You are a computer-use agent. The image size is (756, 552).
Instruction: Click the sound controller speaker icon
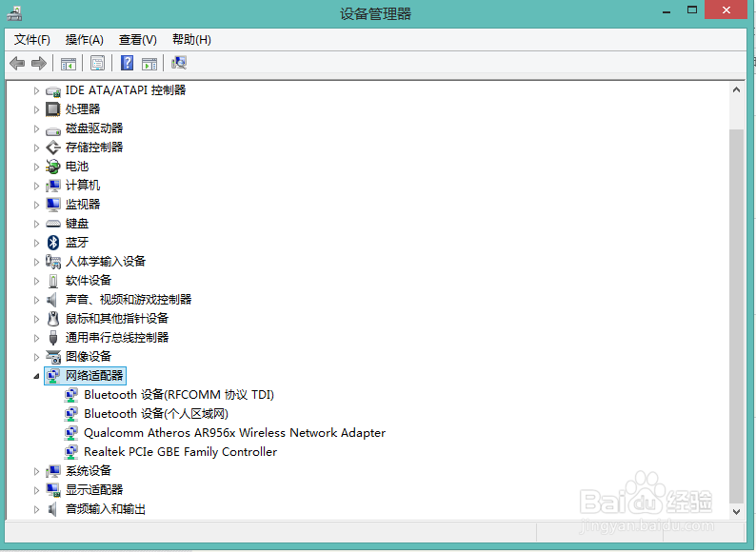51,300
